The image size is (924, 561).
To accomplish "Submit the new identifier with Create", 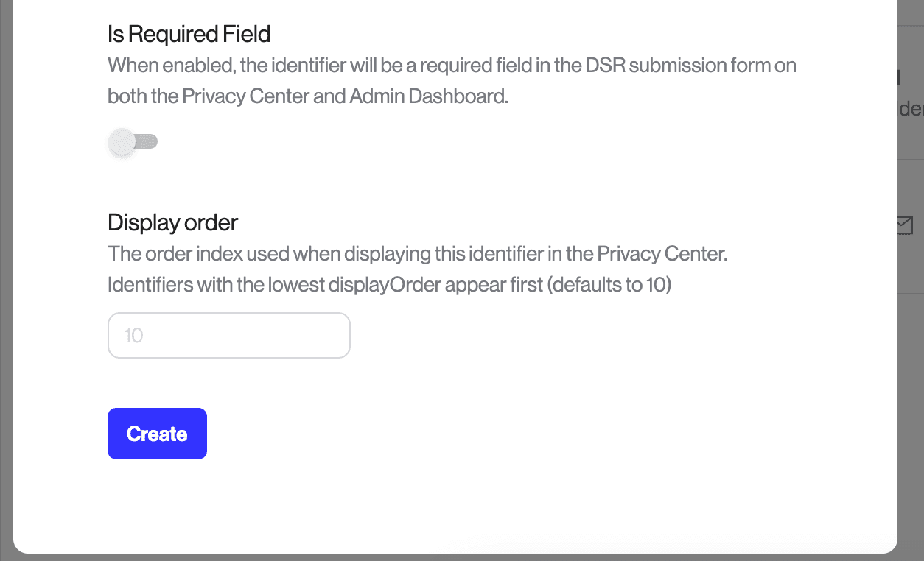I will tap(157, 434).
